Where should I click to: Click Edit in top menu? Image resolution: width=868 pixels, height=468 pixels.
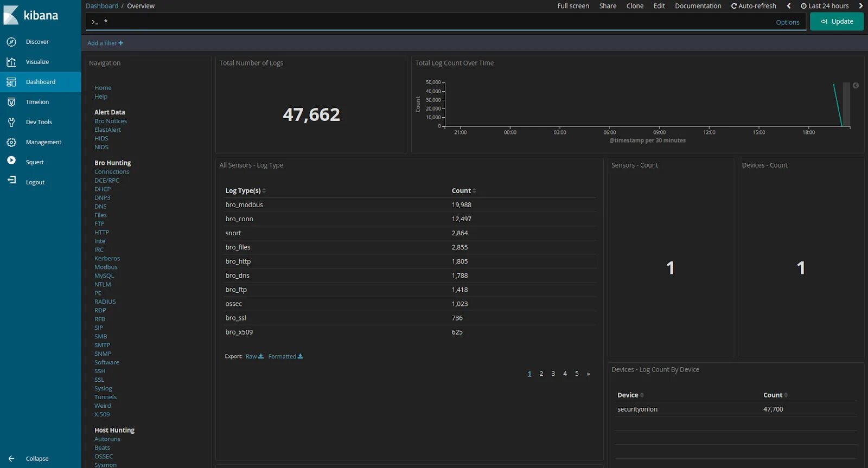pyautogui.click(x=659, y=6)
